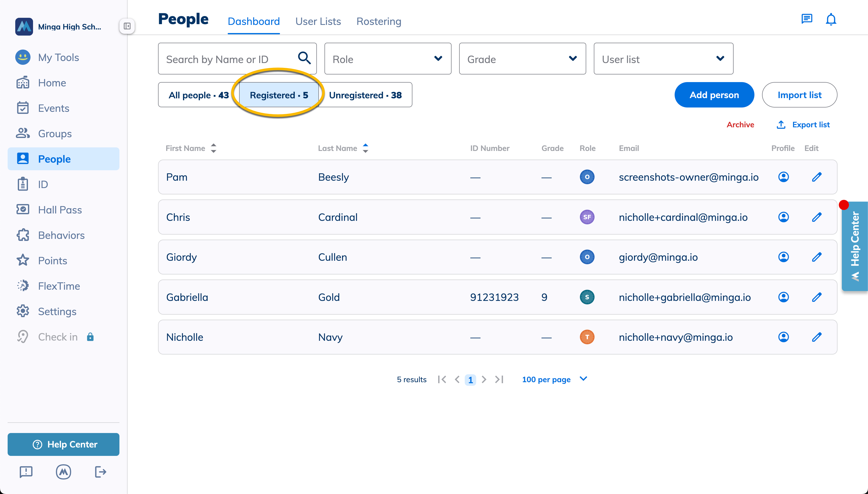Open the User list filter dropdown
This screenshot has height=494, width=868.
(x=663, y=59)
